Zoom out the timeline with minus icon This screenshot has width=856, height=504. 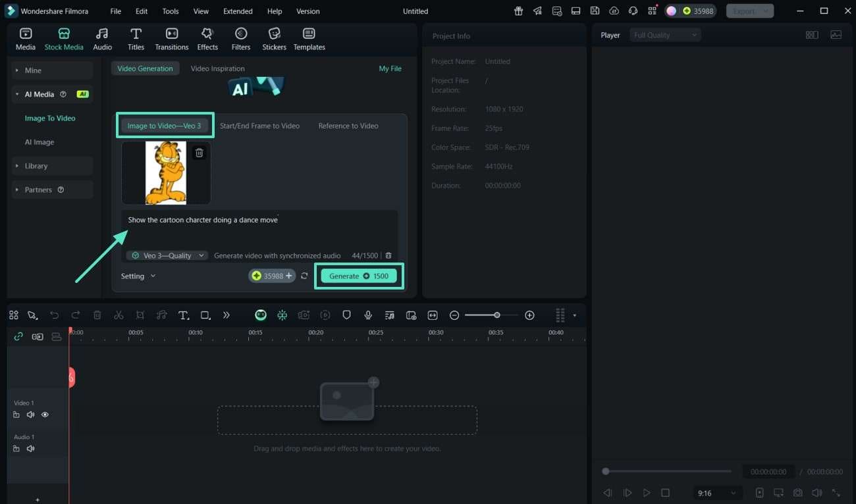tap(454, 315)
